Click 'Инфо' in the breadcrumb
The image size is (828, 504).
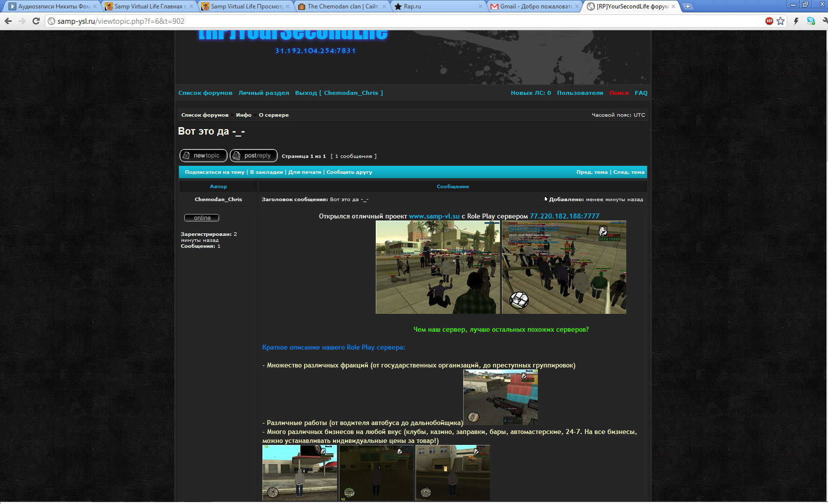244,115
